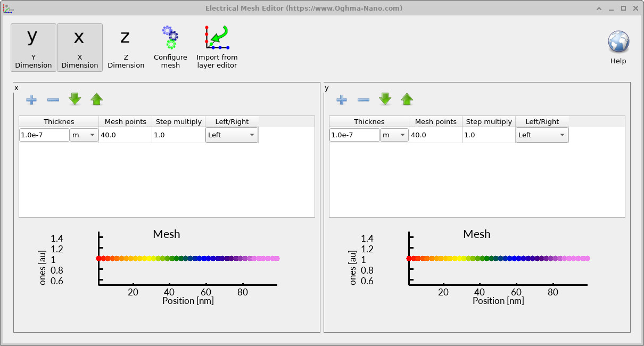Click the red mesh point on the x plot
This screenshot has width=644, height=346.
coord(99,259)
